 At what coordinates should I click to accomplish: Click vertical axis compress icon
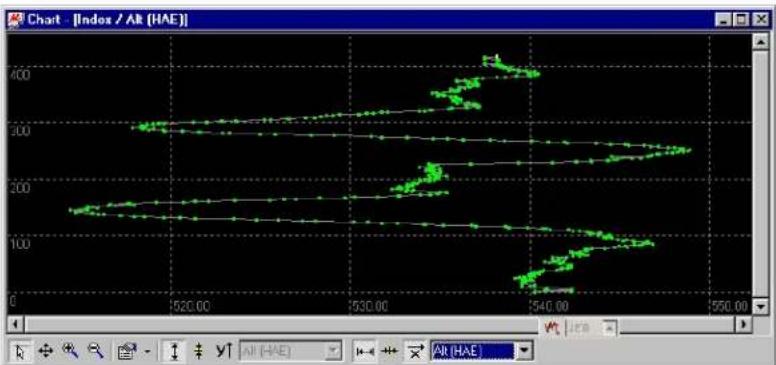[x=198, y=352]
